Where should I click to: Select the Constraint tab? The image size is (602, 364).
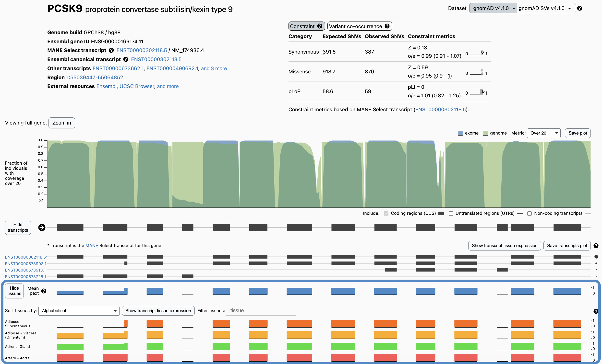coord(303,26)
